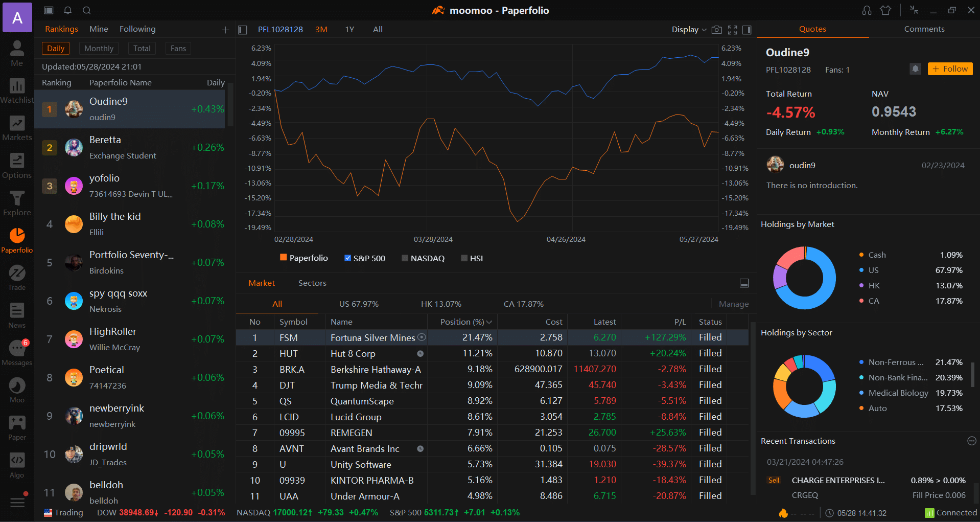Switch to the Rankings tab
The width and height of the screenshot is (980, 522).
[x=61, y=29]
